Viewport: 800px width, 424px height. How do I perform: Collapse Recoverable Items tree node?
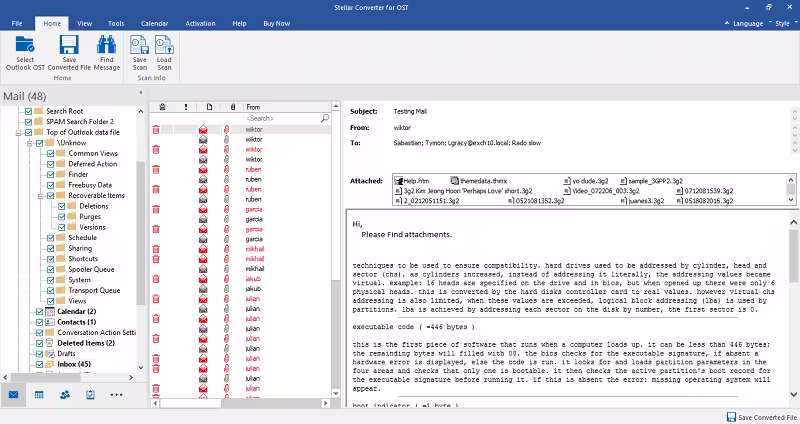coord(40,196)
